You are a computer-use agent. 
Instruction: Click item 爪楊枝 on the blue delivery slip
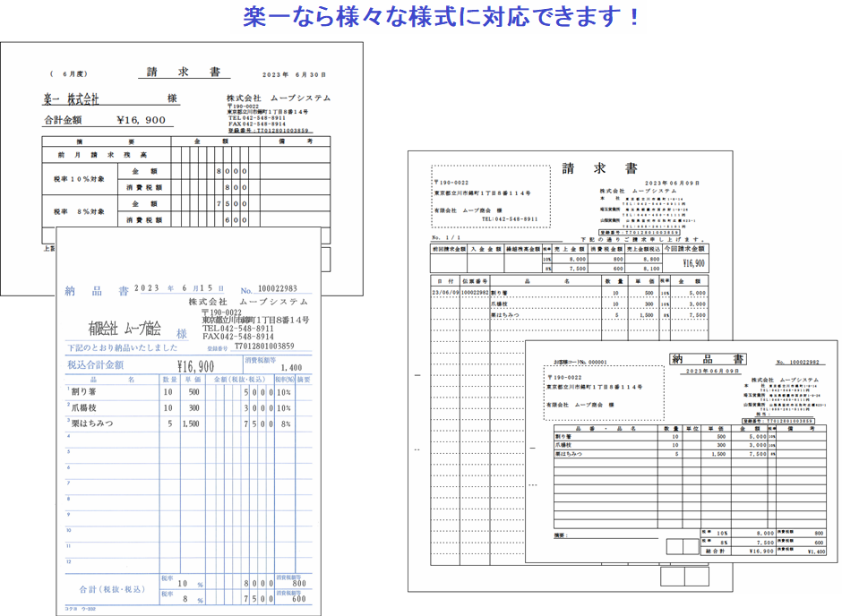[x=83, y=407]
